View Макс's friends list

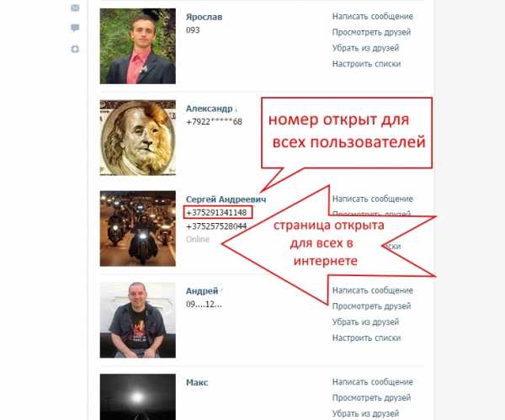point(371,397)
